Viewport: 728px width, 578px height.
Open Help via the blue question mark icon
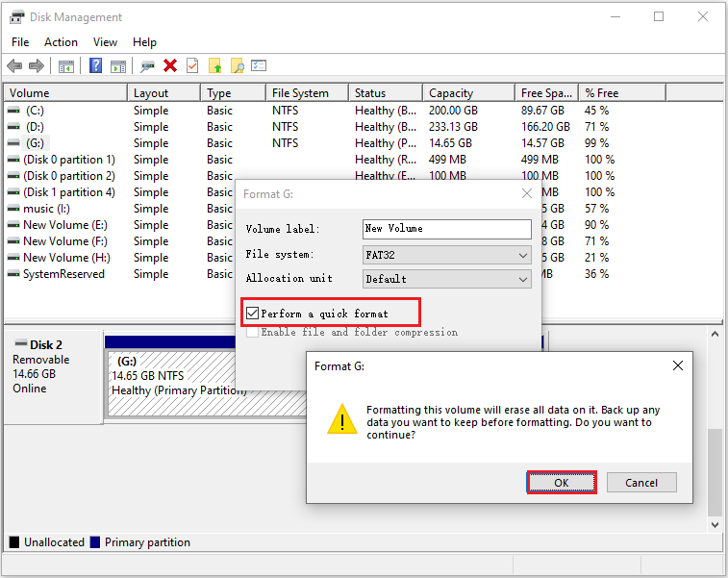[95, 65]
